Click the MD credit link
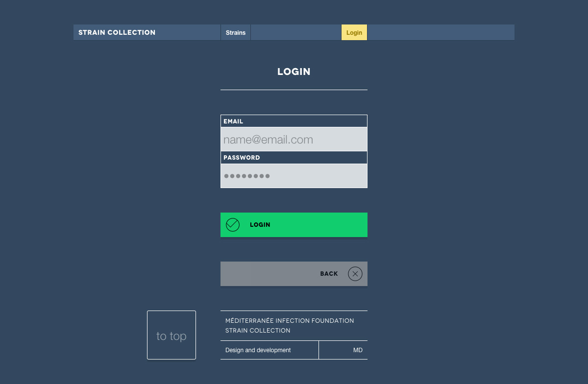 [x=358, y=350]
